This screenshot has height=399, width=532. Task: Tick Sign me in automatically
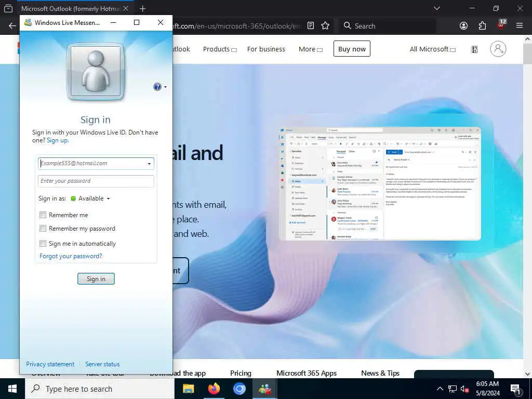tap(43, 243)
